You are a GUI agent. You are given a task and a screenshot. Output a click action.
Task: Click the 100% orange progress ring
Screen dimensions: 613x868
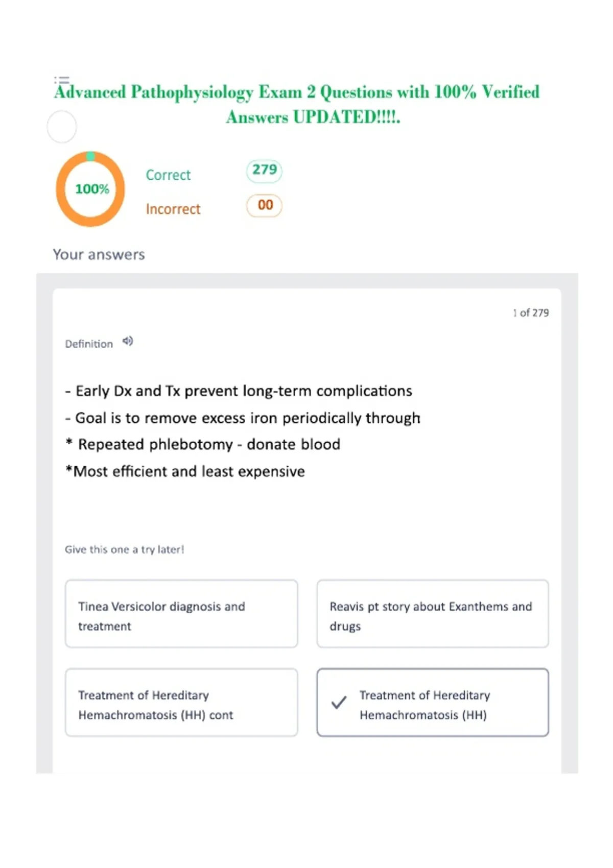[x=91, y=189]
